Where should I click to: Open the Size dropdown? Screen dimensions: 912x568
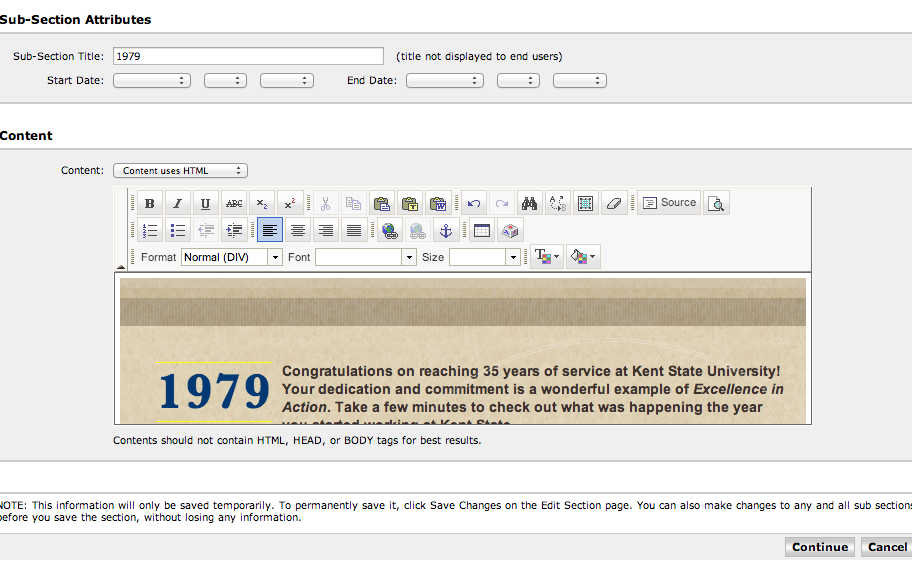click(484, 257)
